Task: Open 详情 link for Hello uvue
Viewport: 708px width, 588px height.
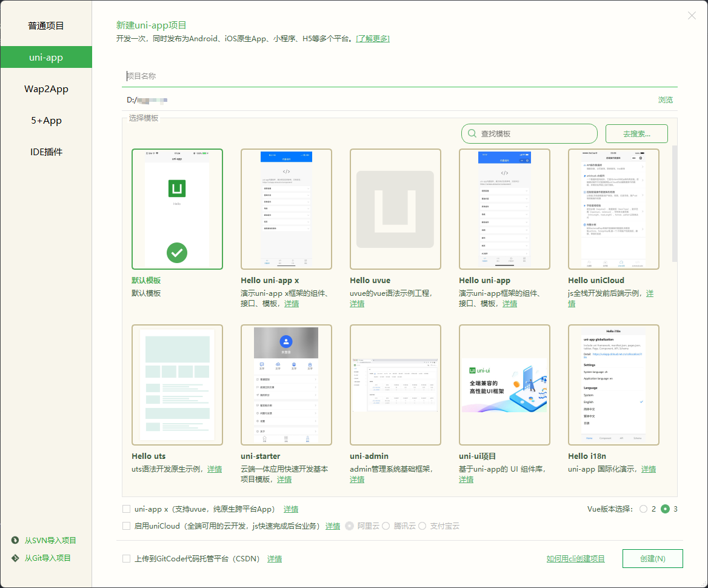Action: (x=357, y=304)
